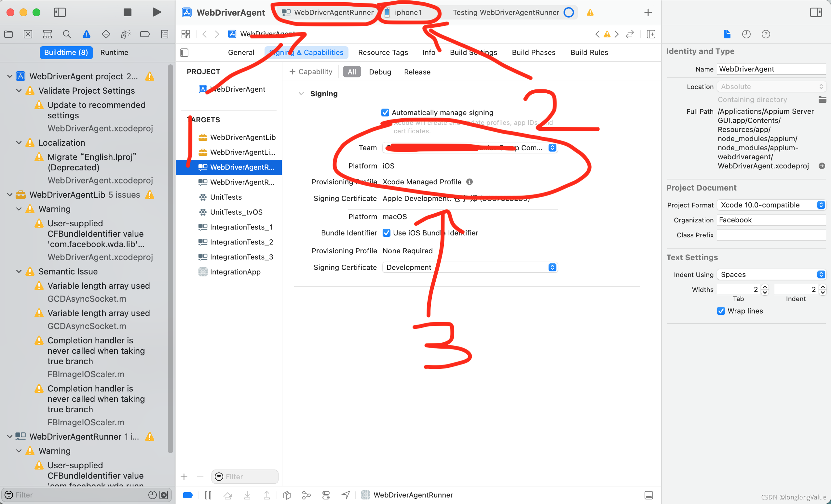Open the Source Control navigator icon
This screenshot has width=831, height=504.
pyautogui.click(x=28, y=34)
